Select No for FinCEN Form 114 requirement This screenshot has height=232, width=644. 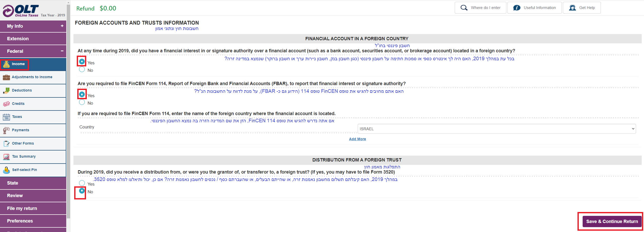pyautogui.click(x=82, y=102)
